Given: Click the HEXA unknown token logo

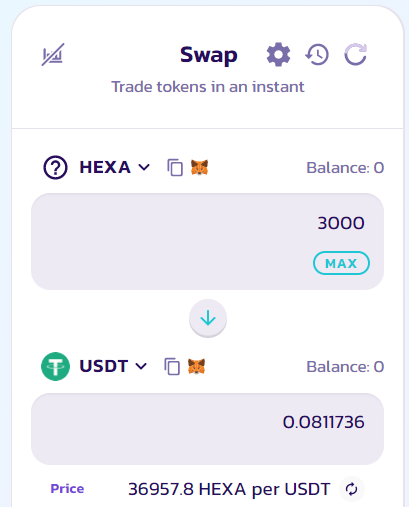Looking at the screenshot, I should 55,167.
